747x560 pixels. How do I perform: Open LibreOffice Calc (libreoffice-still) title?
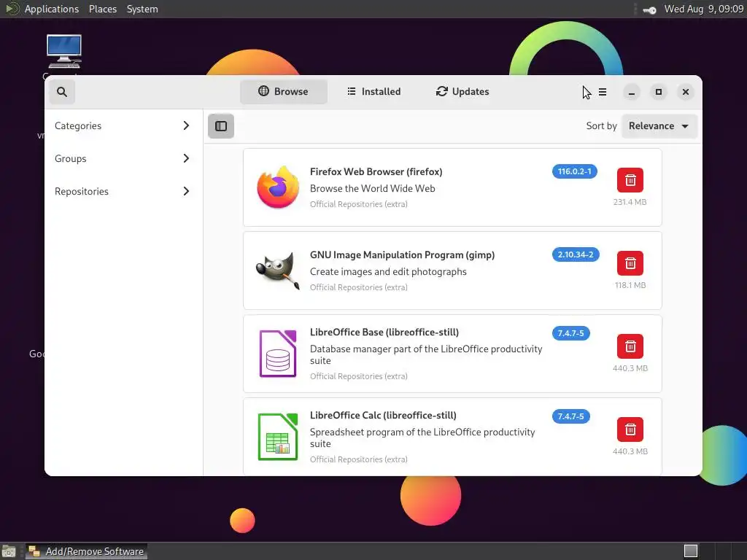click(383, 416)
